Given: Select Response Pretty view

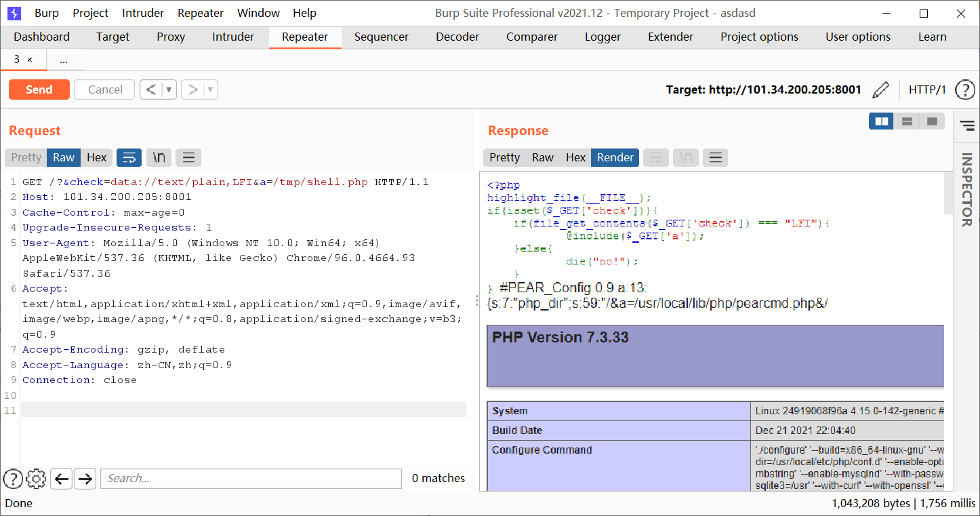Looking at the screenshot, I should (x=504, y=157).
